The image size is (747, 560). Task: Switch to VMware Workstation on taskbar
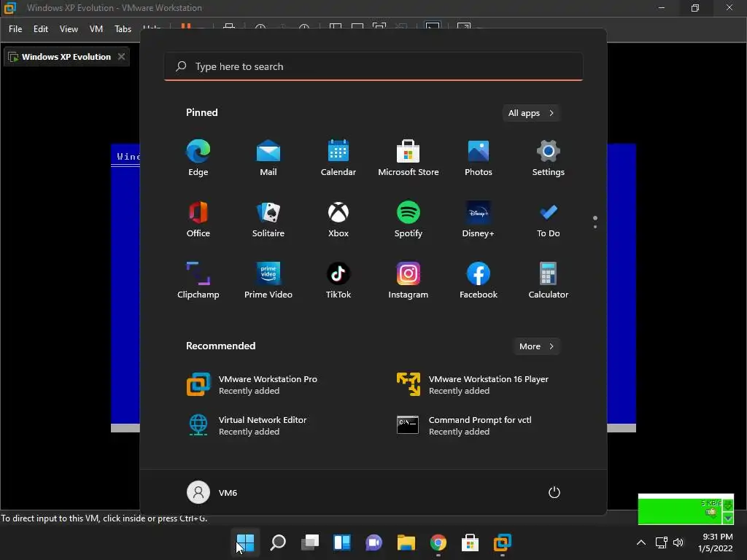(502, 542)
